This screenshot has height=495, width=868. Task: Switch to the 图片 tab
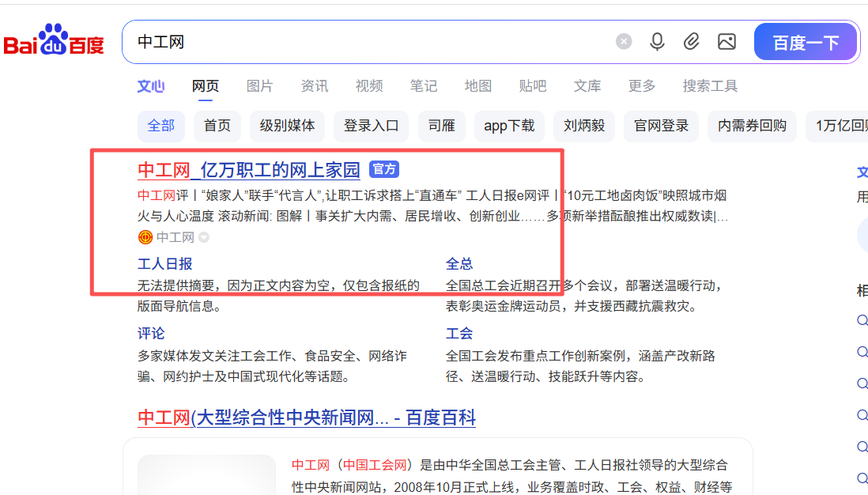pyautogui.click(x=259, y=86)
